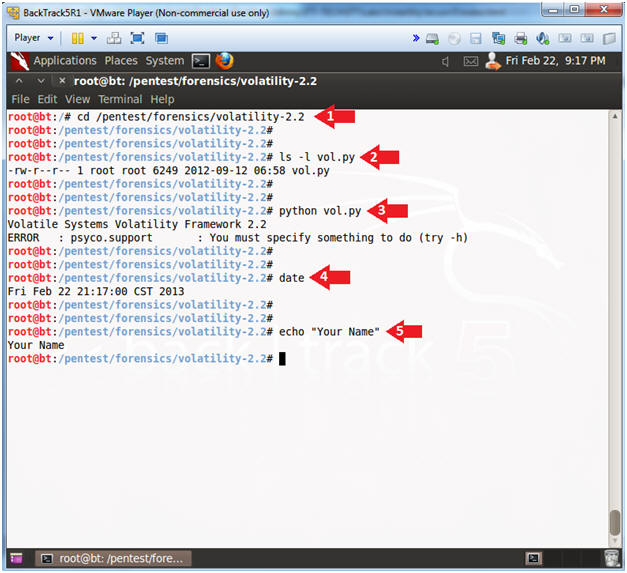This screenshot has height=573, width=627.
Task: Click the Show Desktop icon in bottom panel
Action: click(16, 558)
